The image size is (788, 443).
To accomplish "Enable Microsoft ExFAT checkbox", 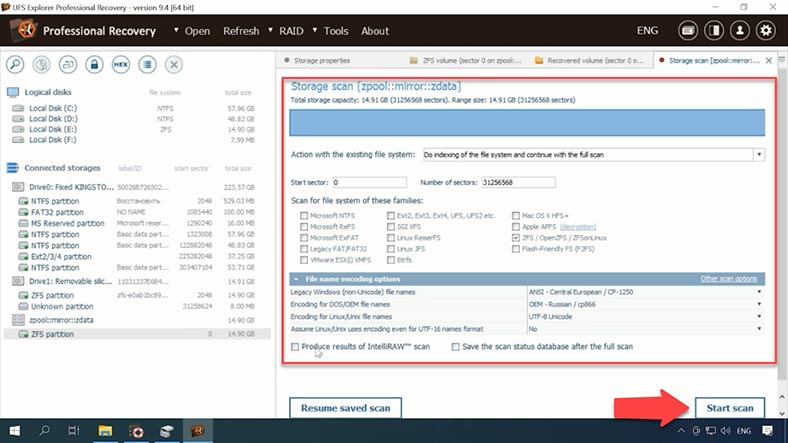I will click(x=304, y=238).
